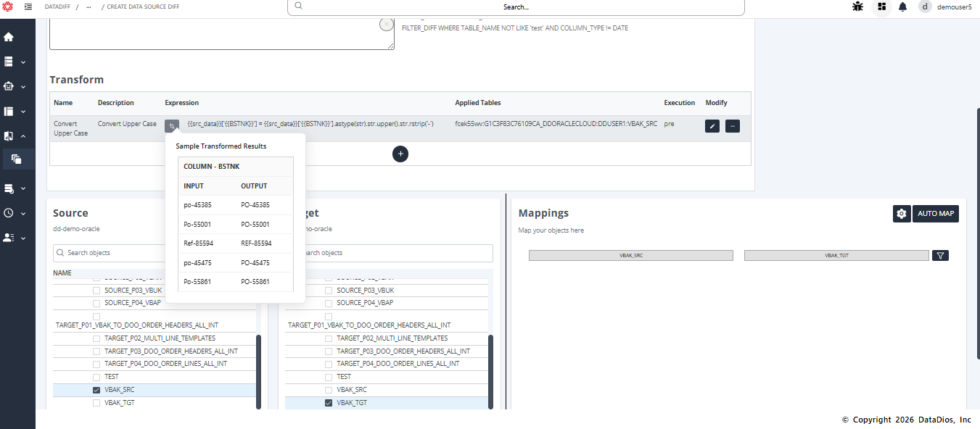The image size is (980, 429).
Task: Click the minus icon to remove the transform
Action: (x=732, y=126)
